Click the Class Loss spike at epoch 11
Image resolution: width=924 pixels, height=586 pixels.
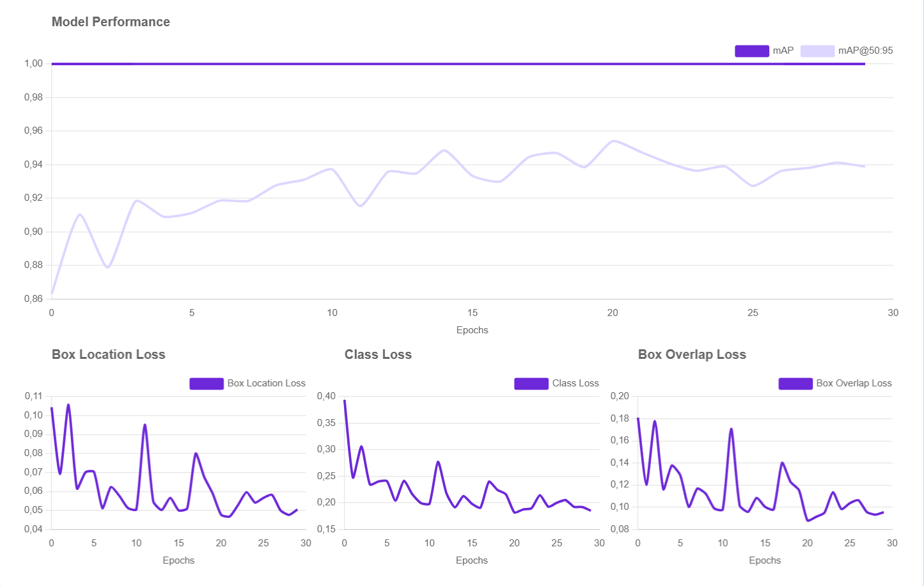(438, 461)
